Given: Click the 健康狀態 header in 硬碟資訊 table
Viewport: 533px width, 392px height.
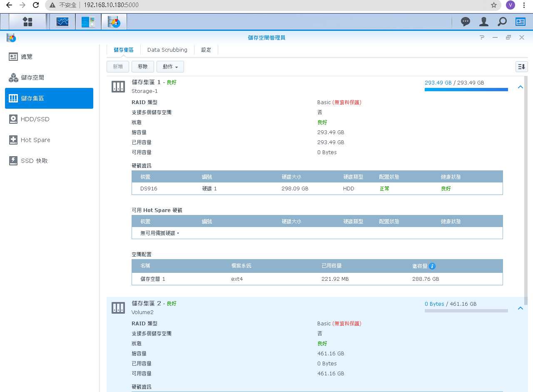Looking at the screenshot, I should click(x=451, y=177).
